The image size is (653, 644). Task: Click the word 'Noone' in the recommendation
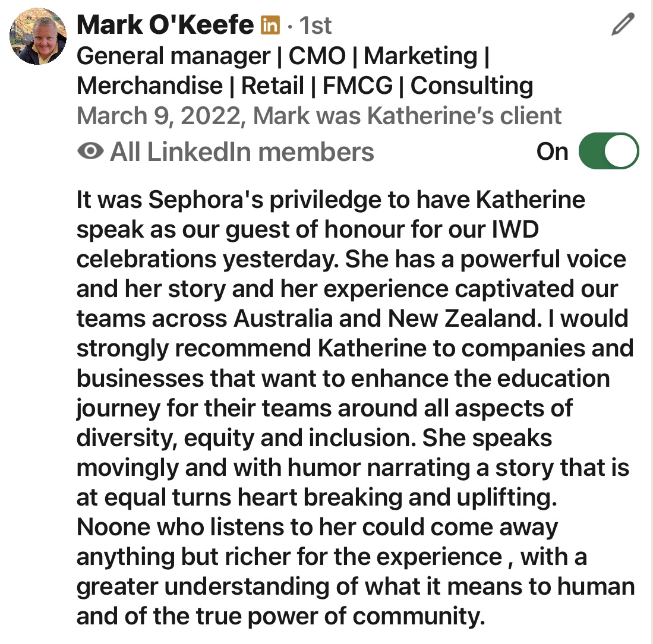113,527
